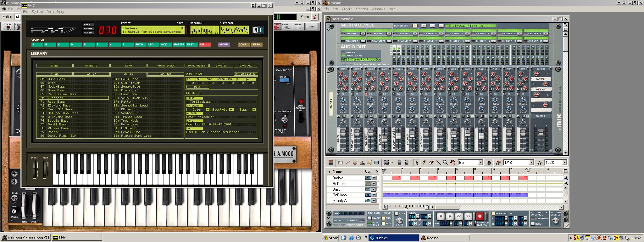Open the Bar snap value dropdown
This screenshot has height=242, width=644.
pos(480,163)
